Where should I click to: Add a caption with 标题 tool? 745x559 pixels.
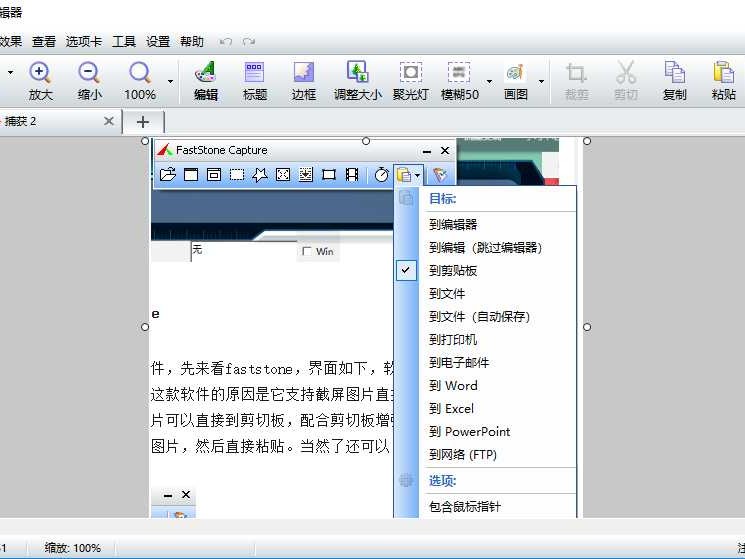255,80
